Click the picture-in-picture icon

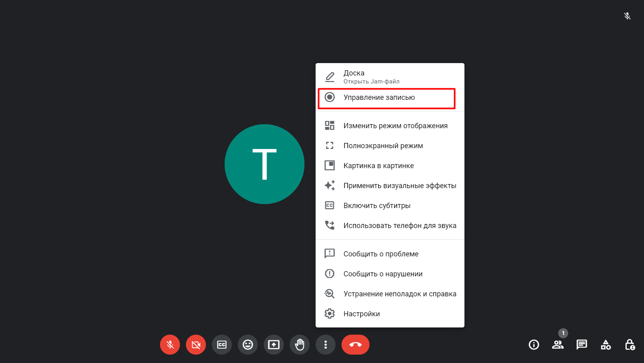330,165
